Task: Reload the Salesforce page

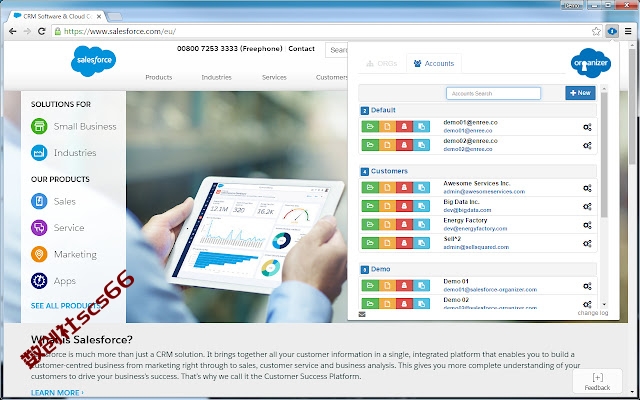Action: pos(41,31)
